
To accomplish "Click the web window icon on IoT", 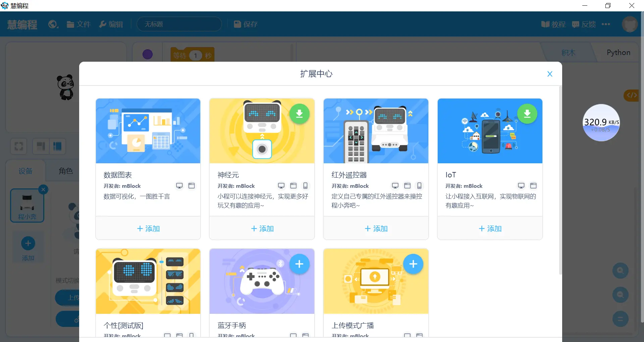I will [x=533, y=186].
